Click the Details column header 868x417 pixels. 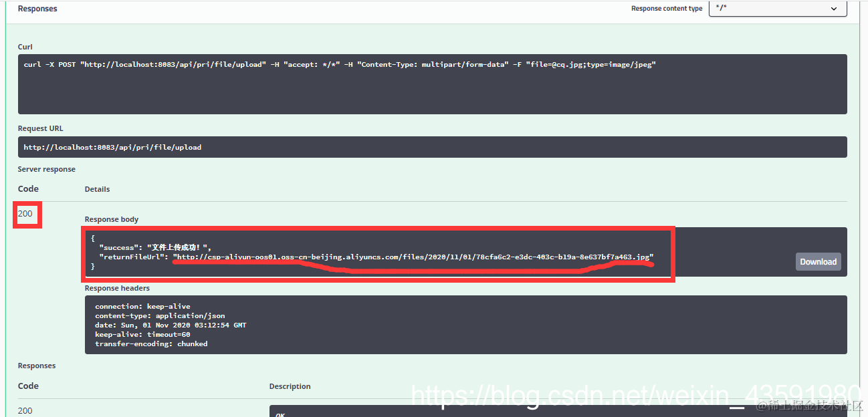pyautogui.click(x=97, y=189)
